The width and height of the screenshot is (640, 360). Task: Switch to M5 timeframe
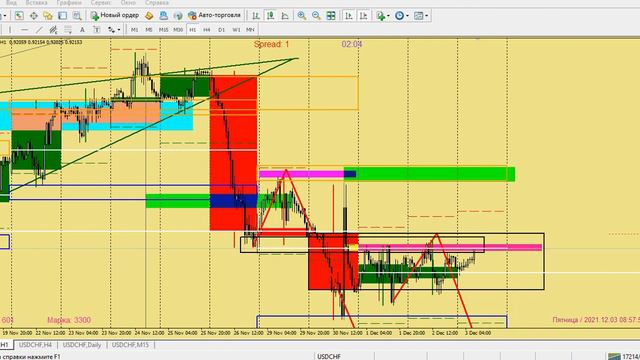(149, 30)
